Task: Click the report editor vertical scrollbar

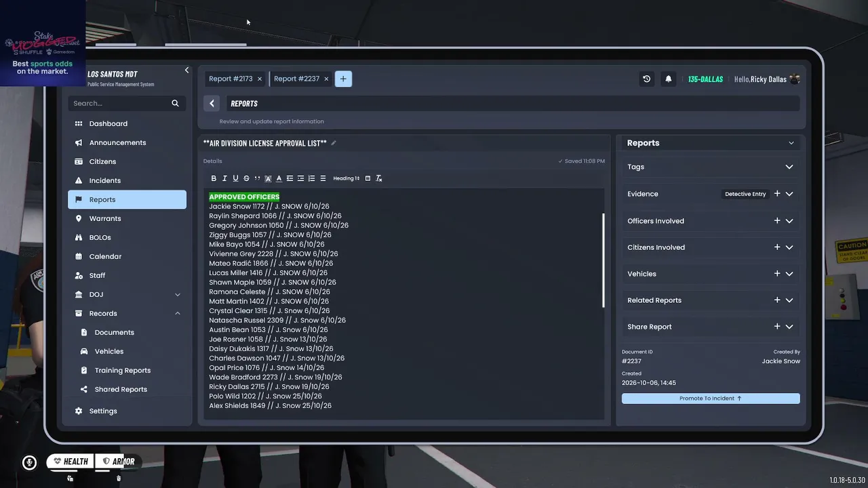Action: click(x=603, y=260)
